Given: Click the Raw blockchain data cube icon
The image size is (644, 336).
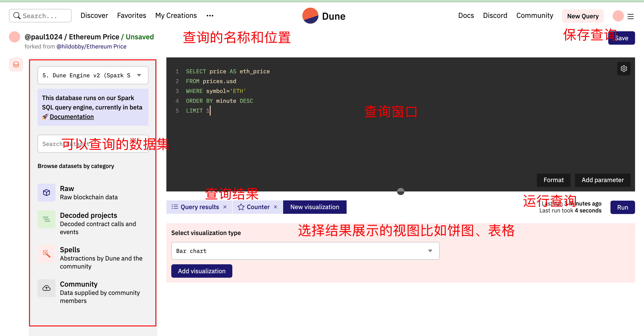Looking at the screenshot, I should [47, 192].
